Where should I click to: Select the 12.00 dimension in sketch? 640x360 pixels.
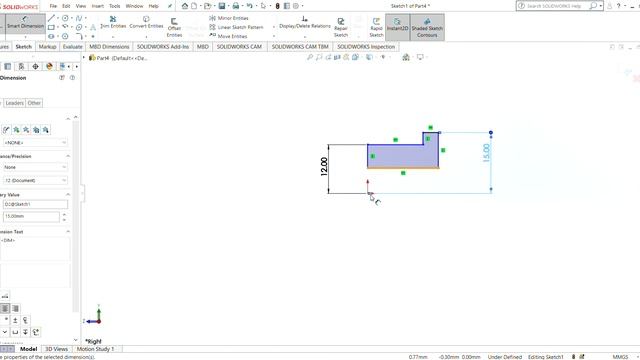pos(324,167)
